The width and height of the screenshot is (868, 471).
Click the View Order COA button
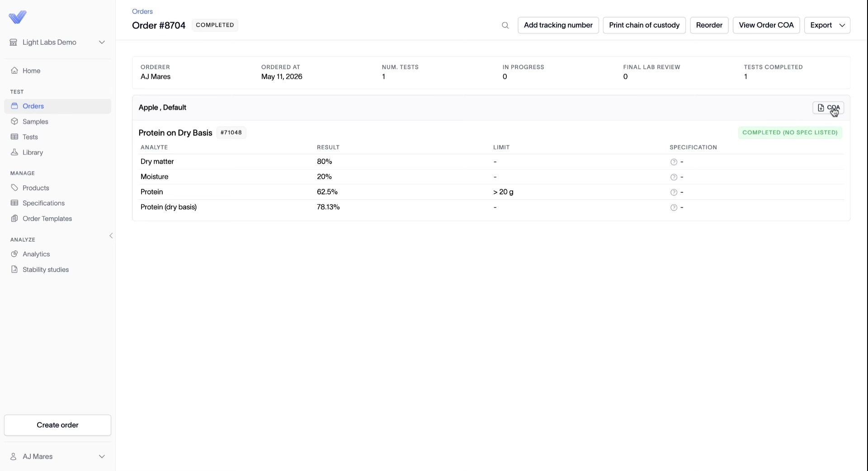click(x=766, y=25)
